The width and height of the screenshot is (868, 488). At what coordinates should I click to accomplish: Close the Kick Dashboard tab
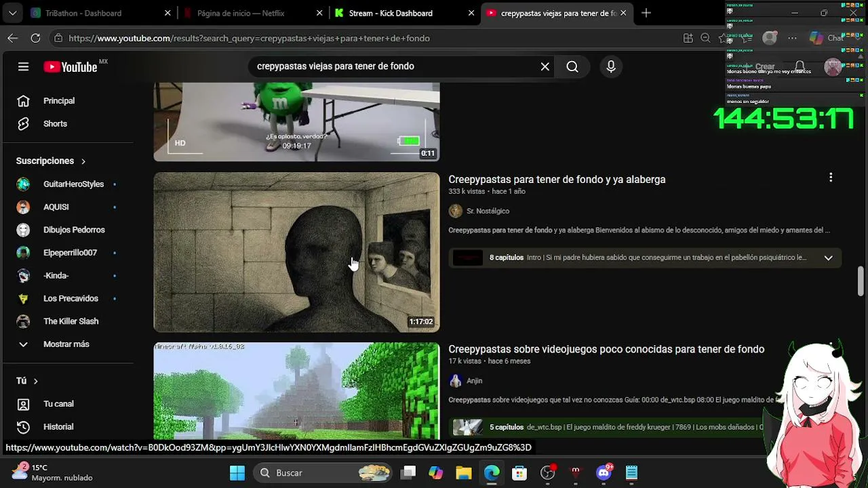click(471, 13)
